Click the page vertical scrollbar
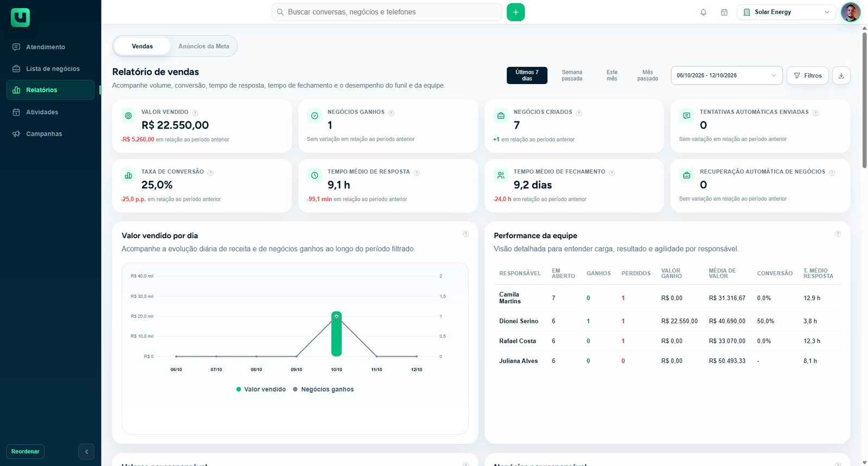Viewport: 868px width, 466px height. 864,100
